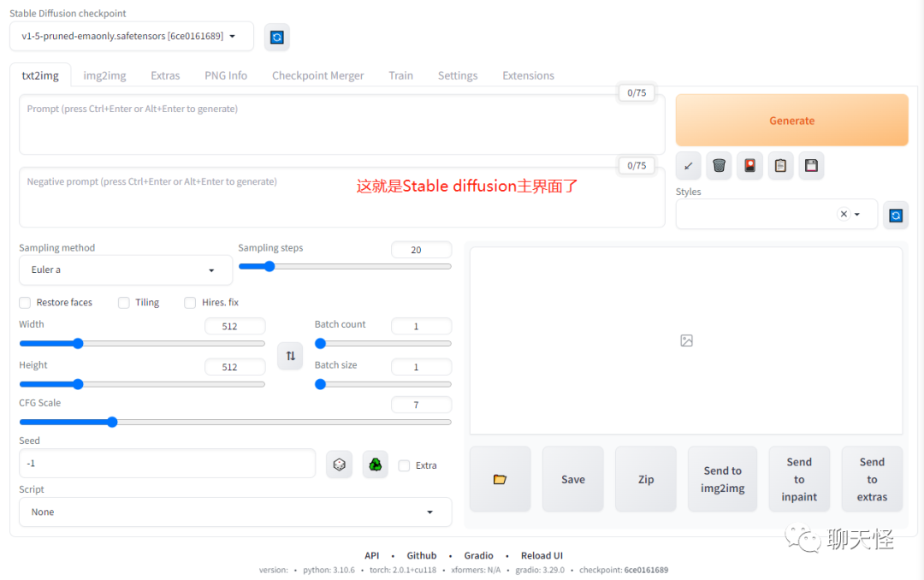Save current prompt as style with floppy icon
This screenshot has height=580, width=924.
click(x=811, y=166)
